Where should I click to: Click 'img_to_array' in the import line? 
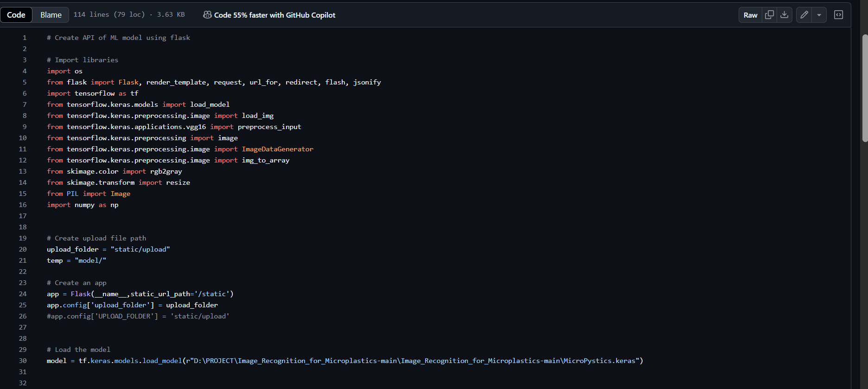pos(266,160)
